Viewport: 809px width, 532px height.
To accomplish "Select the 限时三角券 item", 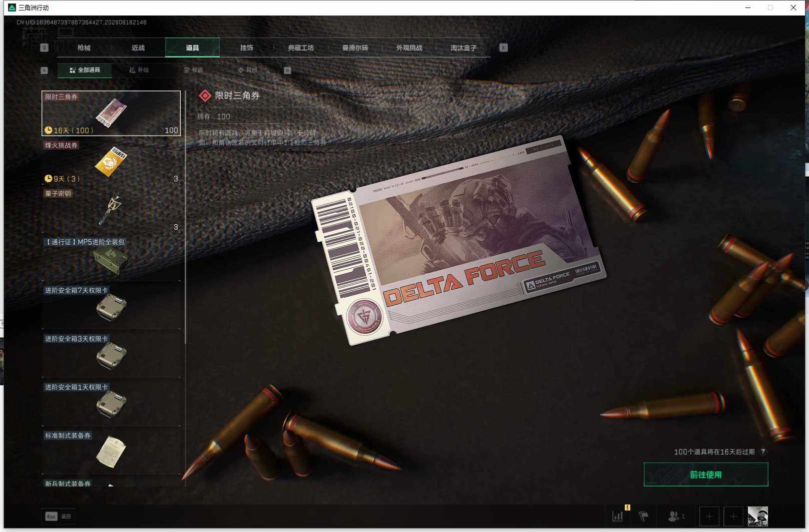I will (x=111, y=113).
